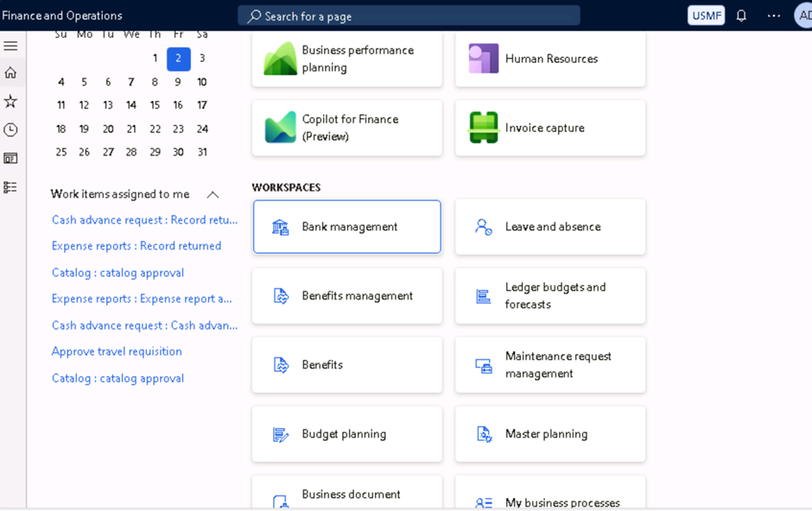
Task: Open Ledger budgets and forecasts workspace
Action: (x=550, y=296)
